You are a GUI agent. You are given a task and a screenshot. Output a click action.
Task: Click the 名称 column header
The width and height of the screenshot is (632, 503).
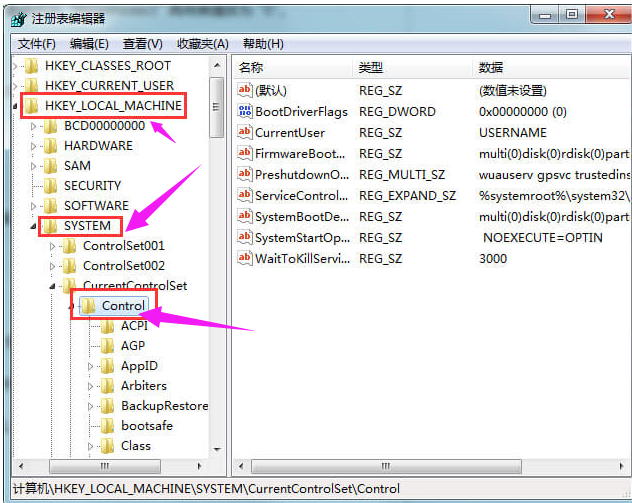[252, 67]
